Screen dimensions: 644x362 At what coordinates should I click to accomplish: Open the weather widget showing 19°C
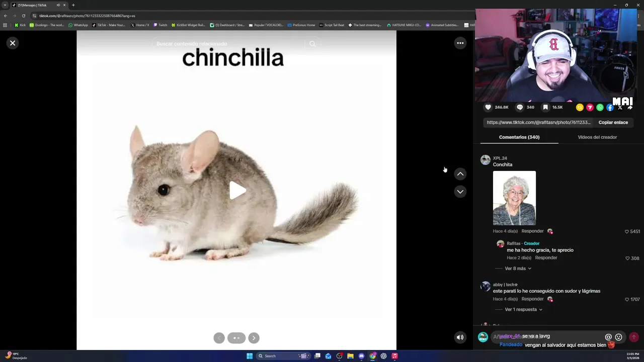pyautogui.click(x=16, y=355)
